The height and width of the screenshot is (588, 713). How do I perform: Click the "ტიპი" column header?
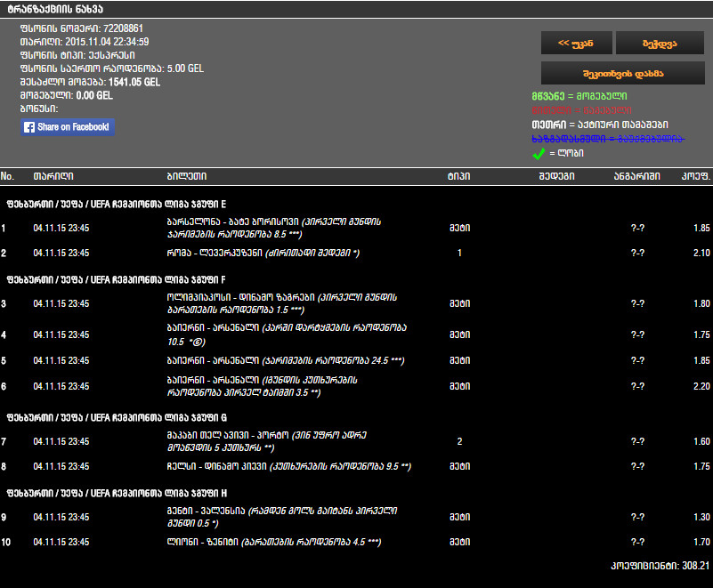tap(459, 176)
